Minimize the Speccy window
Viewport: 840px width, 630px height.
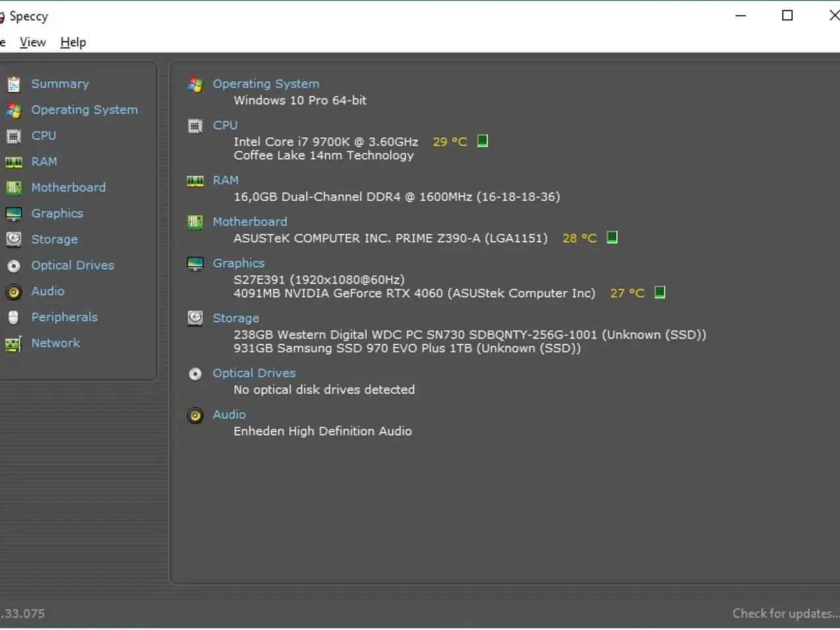[x=741, y=16]
